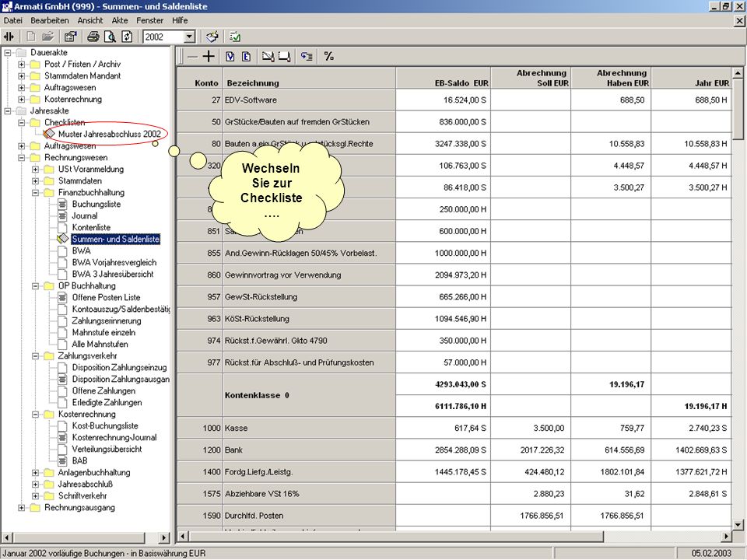Click KöSt-Rückstellung row label
The width and height of the screenshot is (747, 560).
pos(257,319)
